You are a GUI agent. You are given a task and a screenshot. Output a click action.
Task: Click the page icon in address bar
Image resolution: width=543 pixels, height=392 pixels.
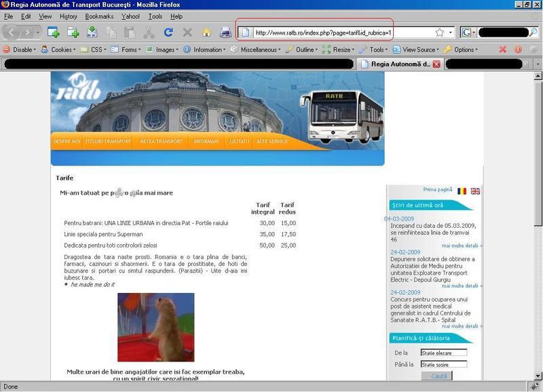pos(245,33)
